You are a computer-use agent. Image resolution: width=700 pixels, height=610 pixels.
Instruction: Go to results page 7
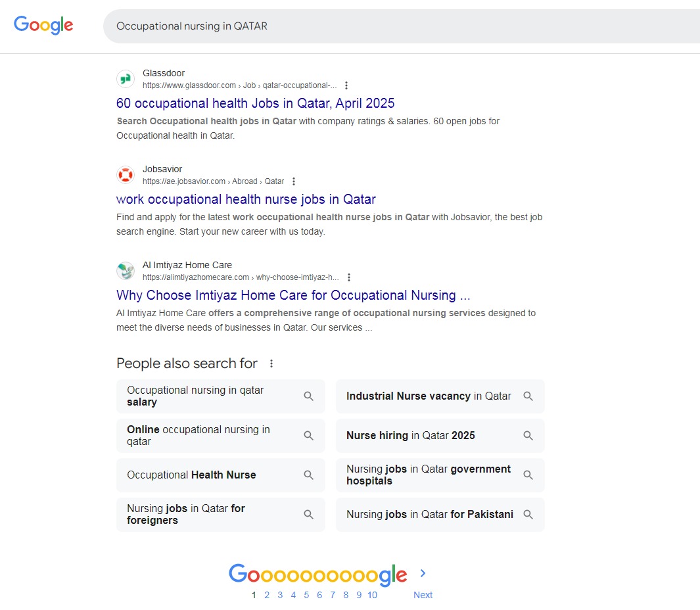(333, 595)
